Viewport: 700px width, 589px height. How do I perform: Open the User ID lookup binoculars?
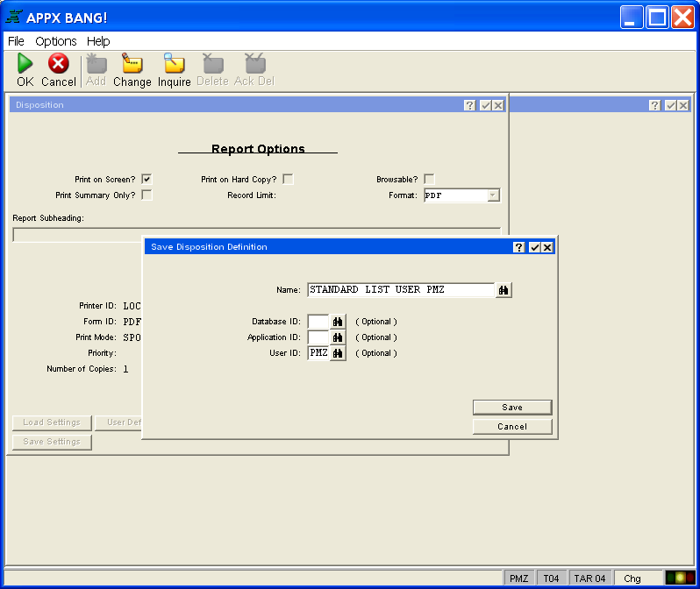(338, 353)
